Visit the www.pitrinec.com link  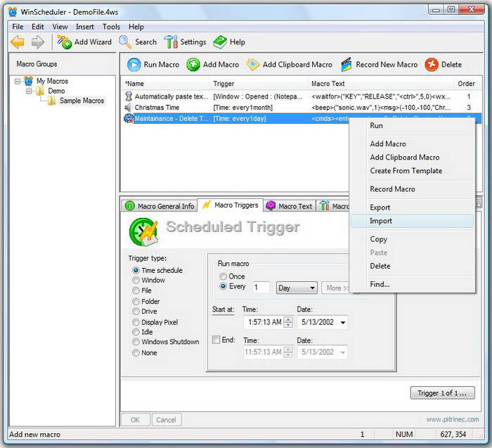(453, 419)
